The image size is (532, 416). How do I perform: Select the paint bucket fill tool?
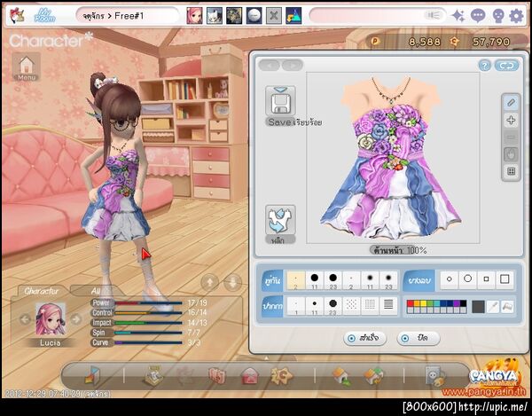[507, 307]
